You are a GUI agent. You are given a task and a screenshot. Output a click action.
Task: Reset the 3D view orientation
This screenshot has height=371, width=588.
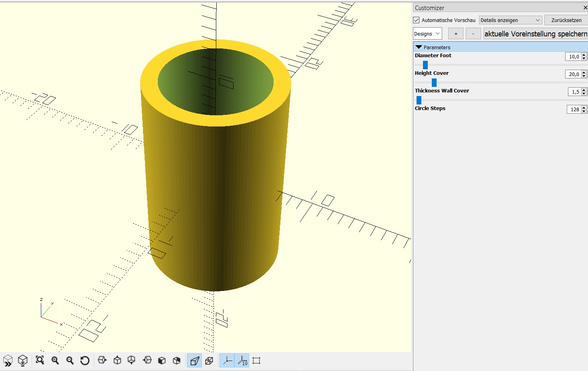85,360
